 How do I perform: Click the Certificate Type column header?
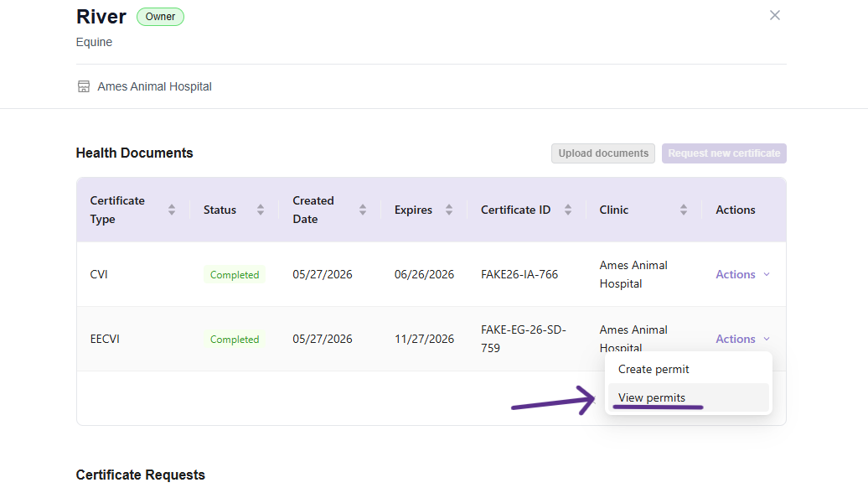pyautogui.click(x=133, y=210)
